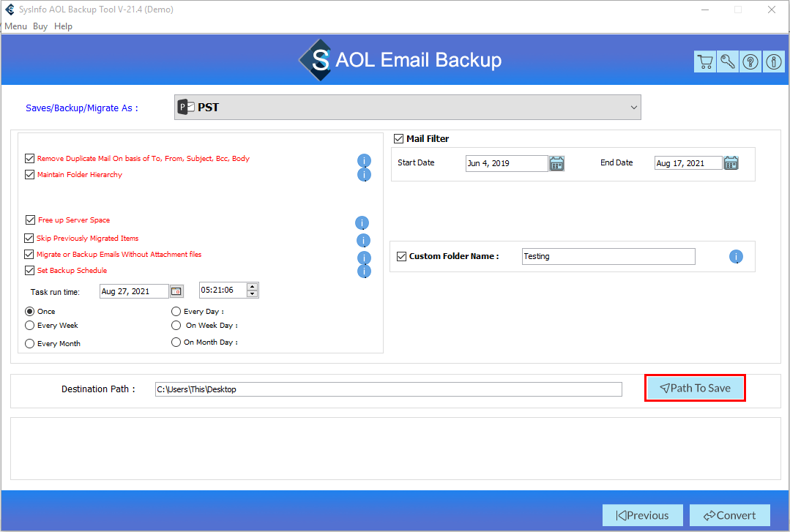Click the time field 05:21:06
Image resolution: width=790 pixels, height=532 pixels.
pyautogui.click(x=223, y=291)
